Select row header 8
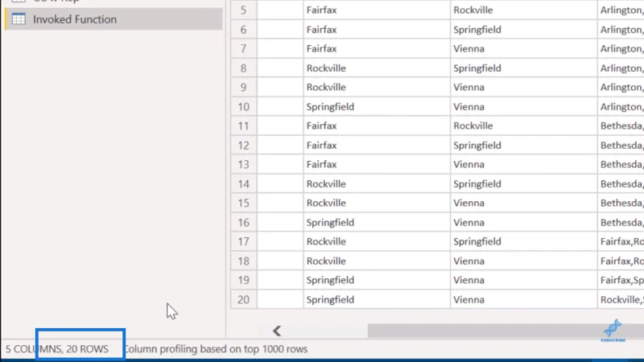Screen dimensions: 644x362 244,68
